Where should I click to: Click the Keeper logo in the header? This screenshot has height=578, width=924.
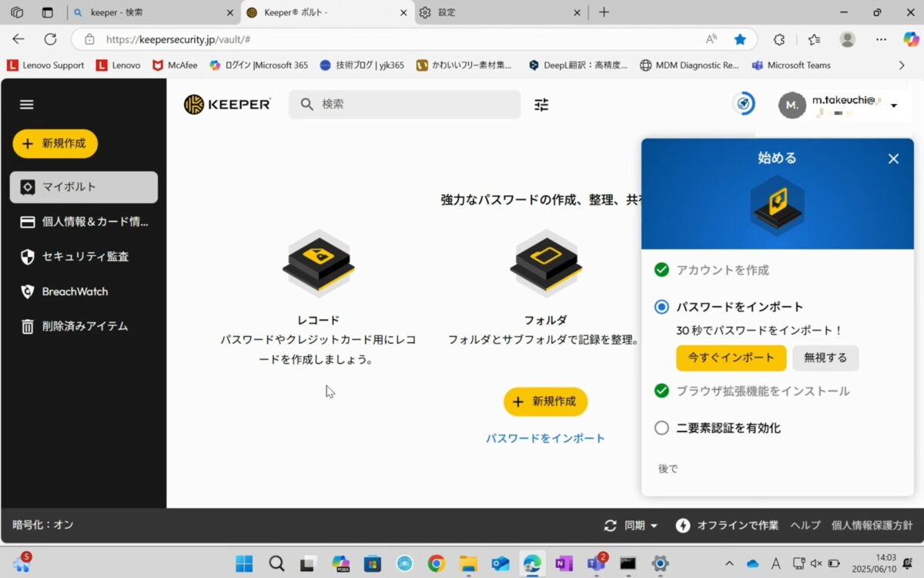227,104
